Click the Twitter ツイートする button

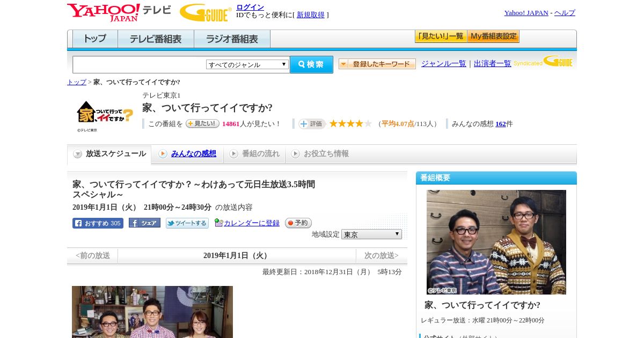pos(187,223)
